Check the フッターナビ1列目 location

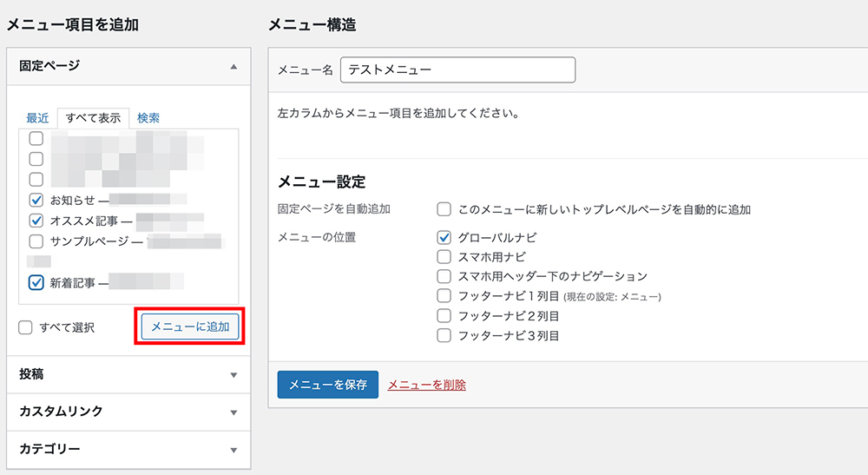click(x=444, y=295)
